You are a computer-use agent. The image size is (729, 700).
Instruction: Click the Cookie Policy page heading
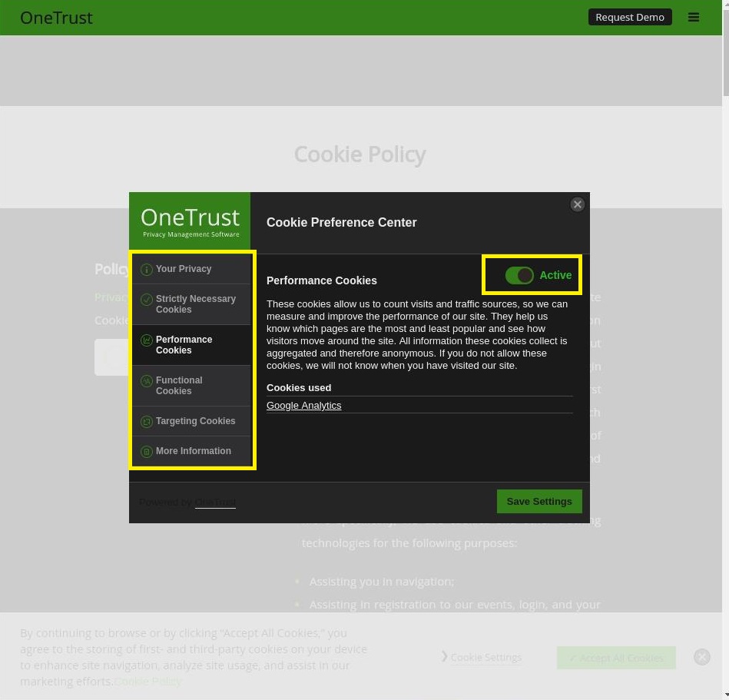click(x=360, y=154)
